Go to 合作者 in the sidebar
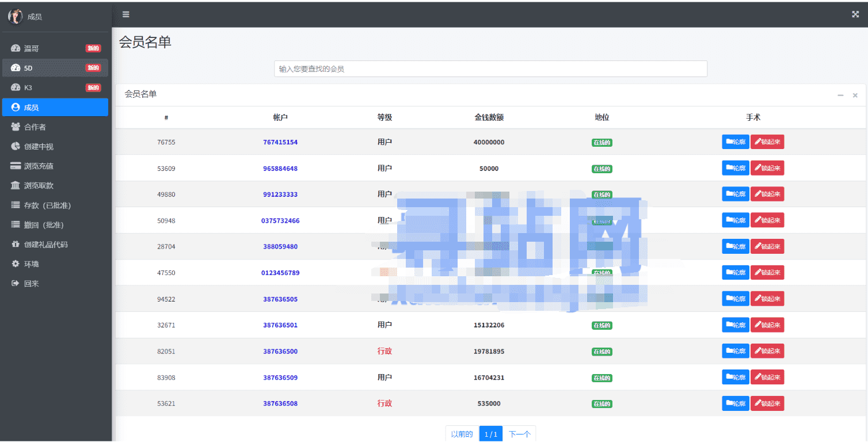 (x=35, y=127)
